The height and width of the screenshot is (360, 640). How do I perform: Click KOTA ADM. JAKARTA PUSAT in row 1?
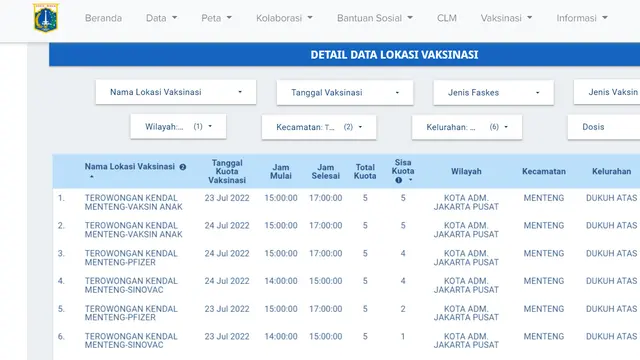(466, 202)
